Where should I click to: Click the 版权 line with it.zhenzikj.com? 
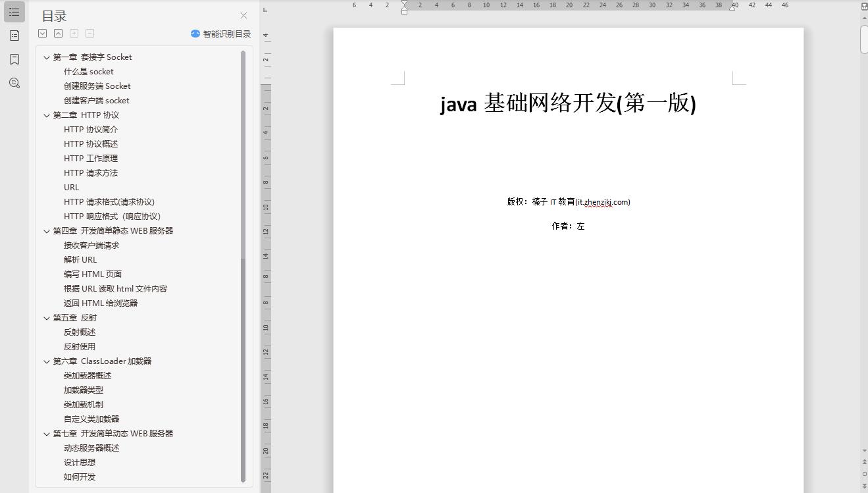coord(568,202)
